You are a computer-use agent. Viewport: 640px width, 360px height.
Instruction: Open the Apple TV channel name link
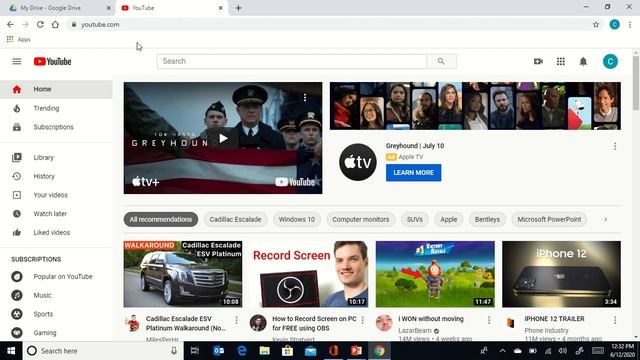point(411,157)
